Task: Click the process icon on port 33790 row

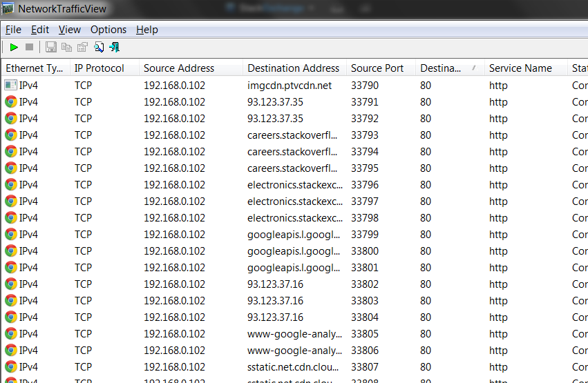Action: (x=10, y=86)
